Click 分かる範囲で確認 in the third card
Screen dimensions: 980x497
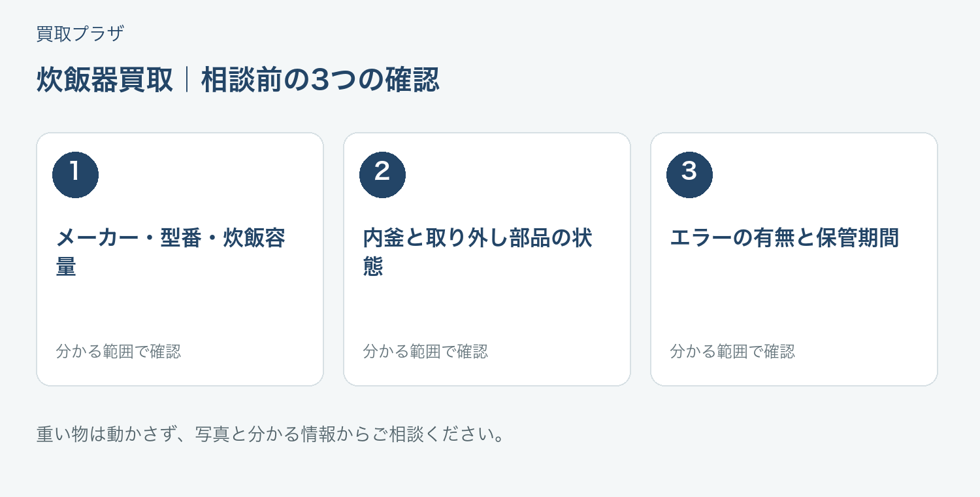[x=732, y=351]
